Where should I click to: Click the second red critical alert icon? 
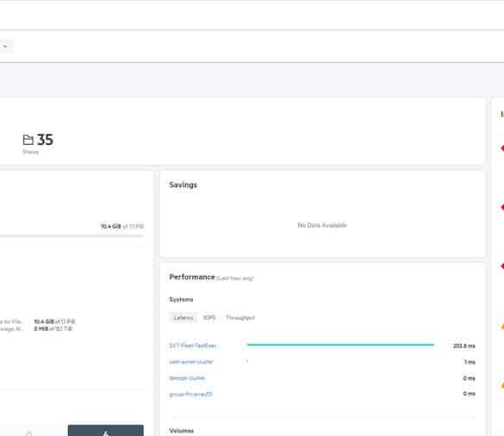(x=502, y=207)
